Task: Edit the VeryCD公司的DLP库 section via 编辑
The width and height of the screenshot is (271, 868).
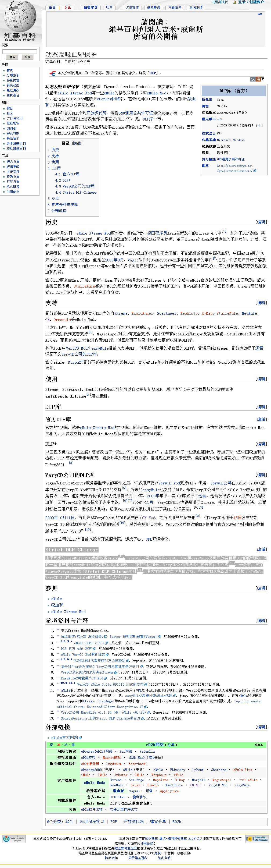Action: coord(261,475)
